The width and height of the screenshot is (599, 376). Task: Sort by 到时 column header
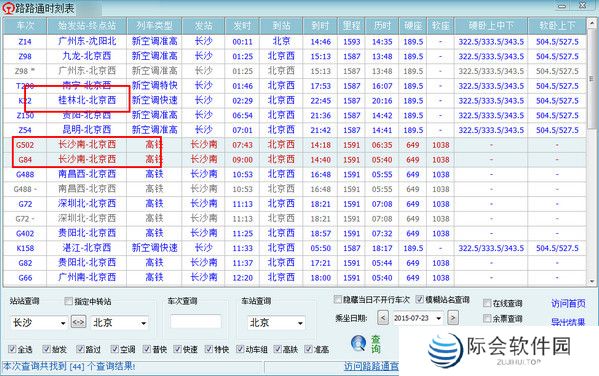(320, 26)
